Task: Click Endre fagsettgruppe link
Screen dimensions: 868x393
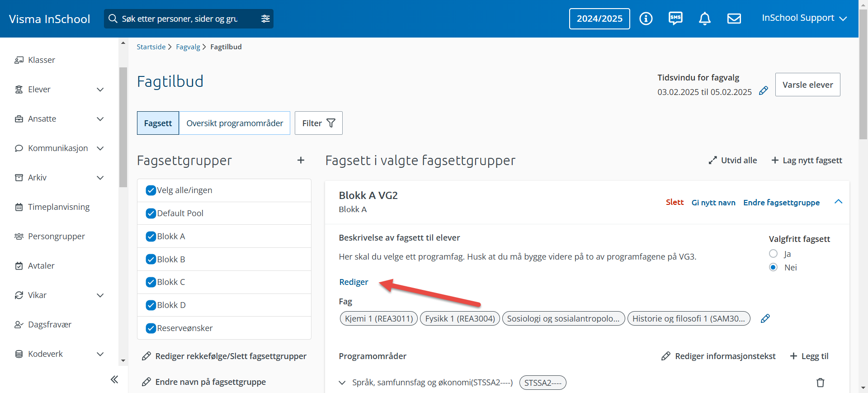Action: [781, 202]
